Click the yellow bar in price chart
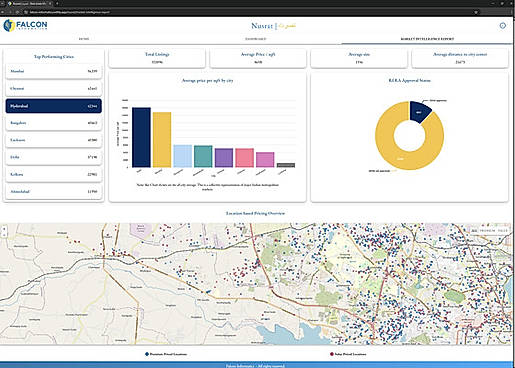 pos(162,140)
